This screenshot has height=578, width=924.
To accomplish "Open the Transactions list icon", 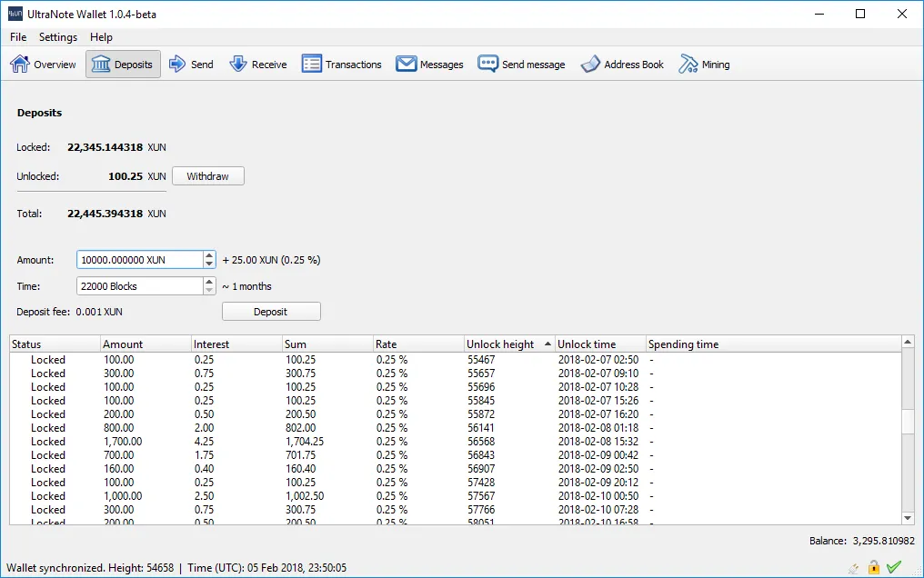I will pyautogui.click(x=312, y=65).
